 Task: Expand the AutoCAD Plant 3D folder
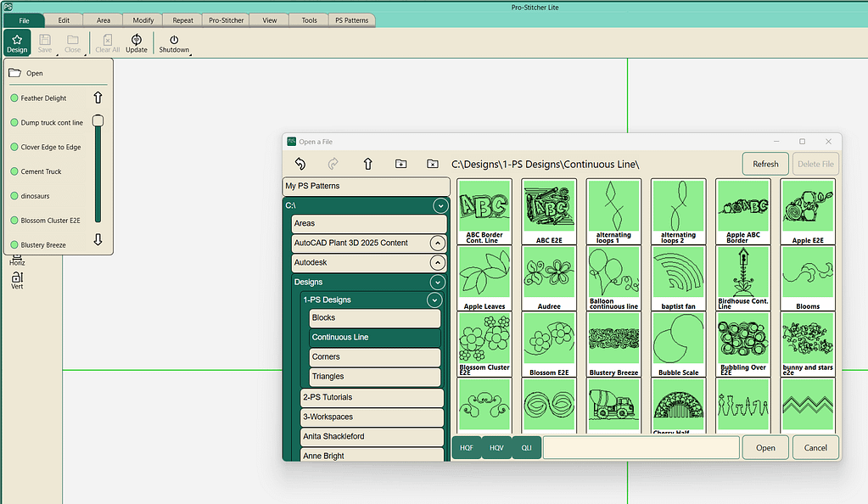(x=437, y=244)
